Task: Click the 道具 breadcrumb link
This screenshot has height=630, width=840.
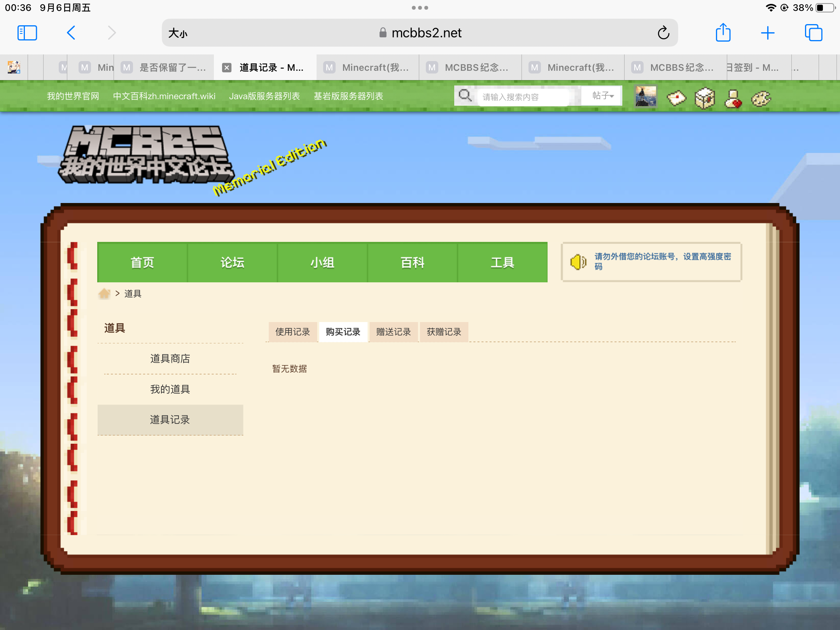Action: 133,294
